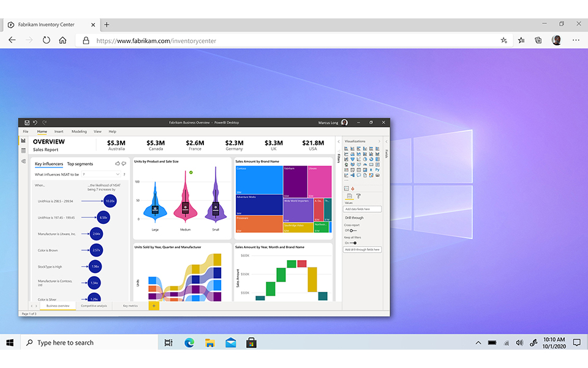The height and width of the screenshot is (368, 588).
Task: Open Model view from the left sidebar
Action: point(23,161)
